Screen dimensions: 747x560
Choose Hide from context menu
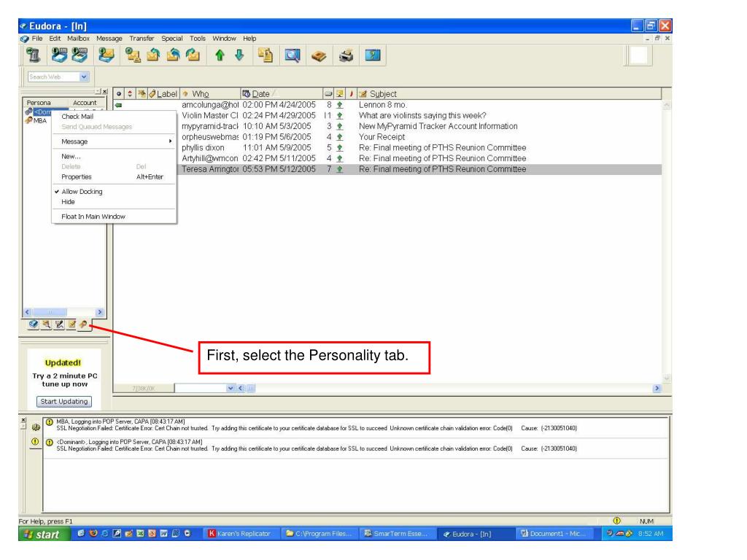pyautogui.click(x=114, y=202)
